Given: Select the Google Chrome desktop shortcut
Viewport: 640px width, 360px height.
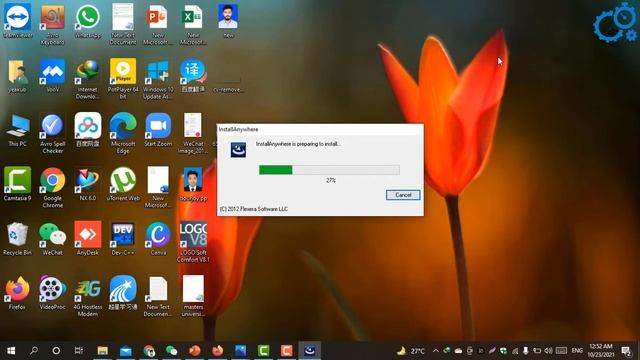Looking at the screenshot, I should [53, 188].
